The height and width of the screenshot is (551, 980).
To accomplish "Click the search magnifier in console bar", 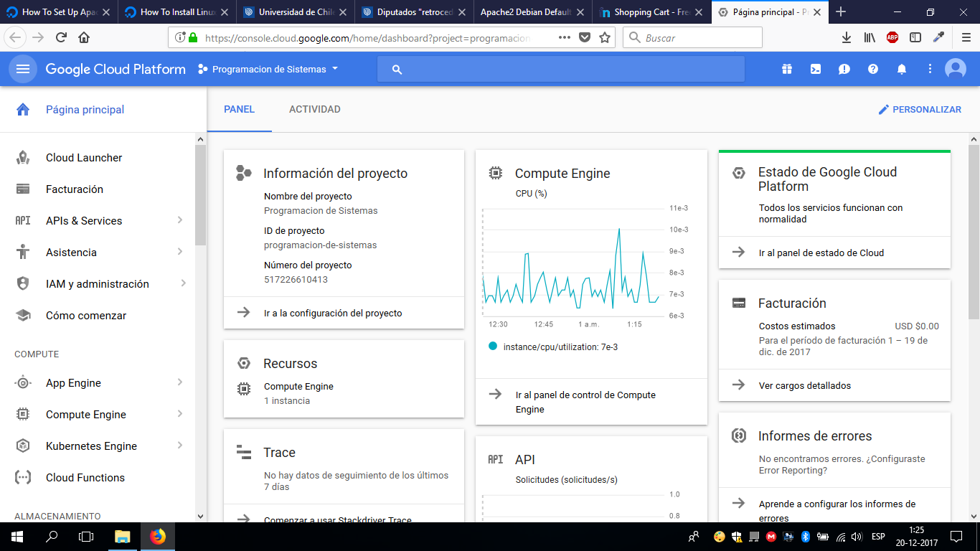I will [x=397, y=69].
